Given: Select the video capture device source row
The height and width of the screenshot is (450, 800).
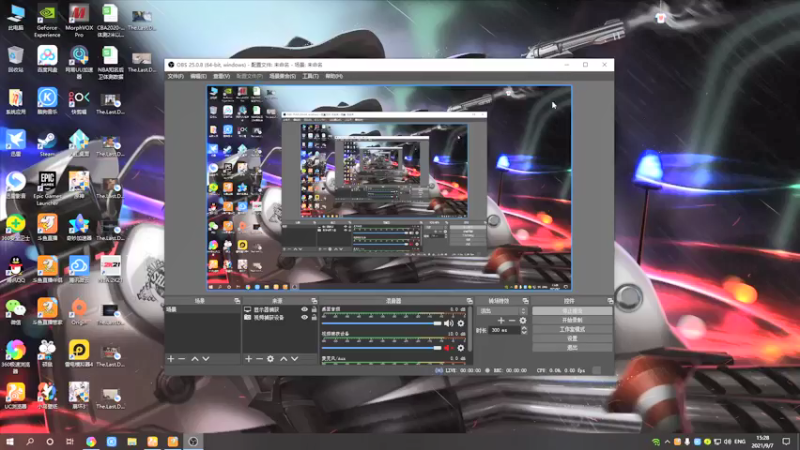Looking at the screenshot, I should pos(280,317).
